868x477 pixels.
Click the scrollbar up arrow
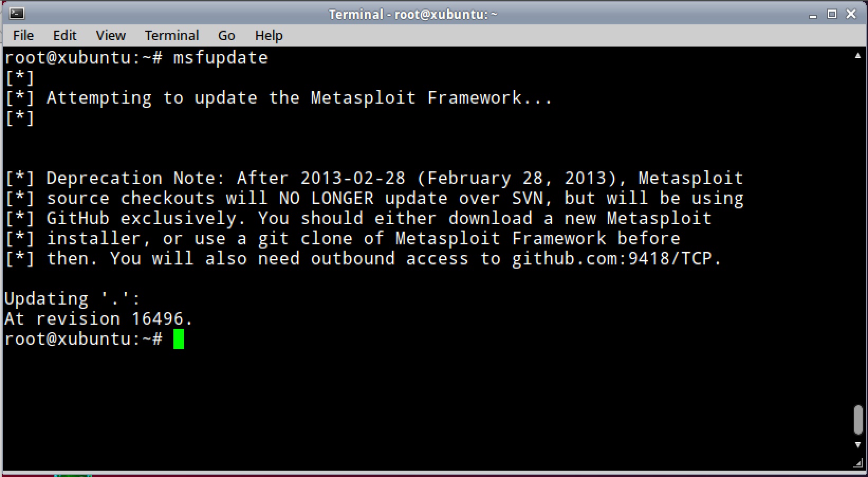[858, 56]
